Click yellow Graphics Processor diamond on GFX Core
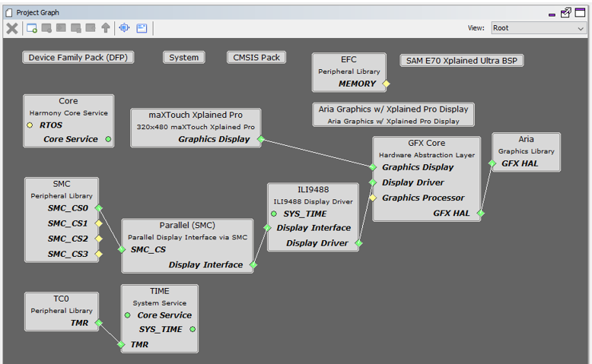This screenshot has height=364, width=592. pyautogui.click(x=373, y=198)
